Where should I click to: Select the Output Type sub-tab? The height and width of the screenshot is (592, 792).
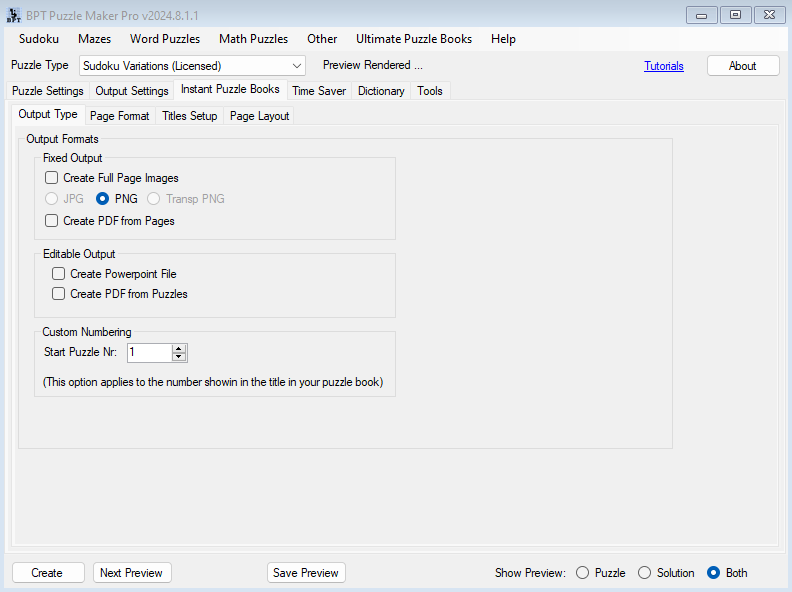tap(48, 114)
